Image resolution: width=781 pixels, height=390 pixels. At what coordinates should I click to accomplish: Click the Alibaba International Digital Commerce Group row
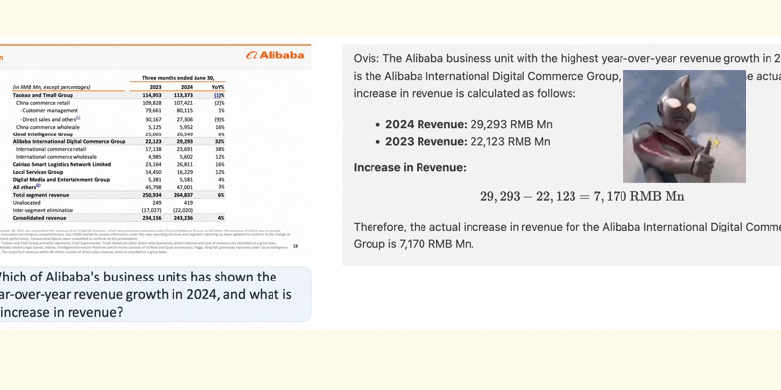pos(118,141)
